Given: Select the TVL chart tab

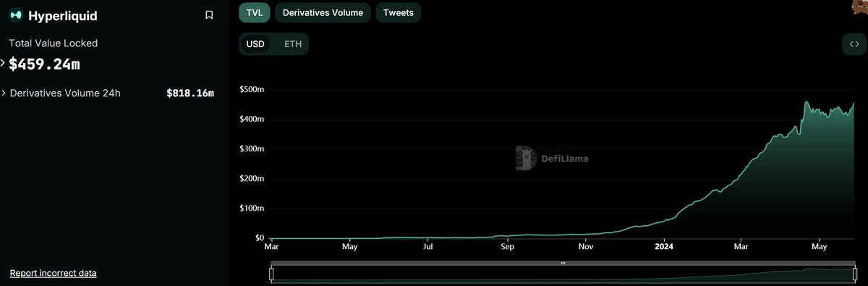Looking at the screenshot, I should point(254,12).
